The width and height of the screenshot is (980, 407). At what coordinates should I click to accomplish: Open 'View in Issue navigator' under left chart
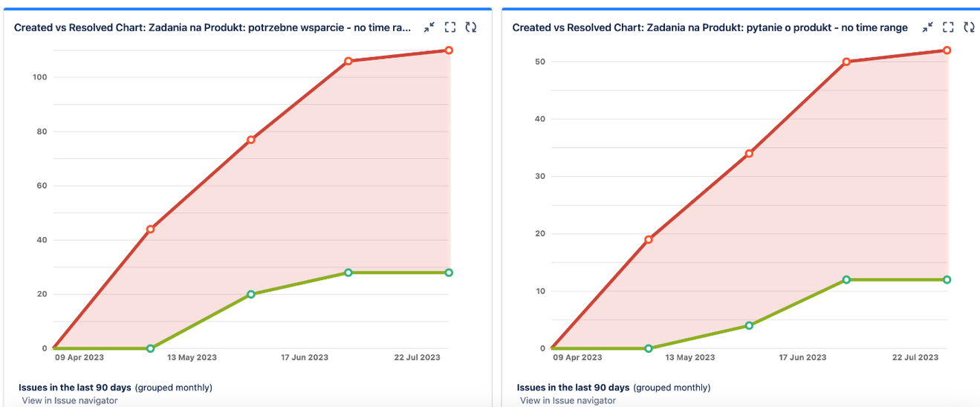click(x=69, y=400)
